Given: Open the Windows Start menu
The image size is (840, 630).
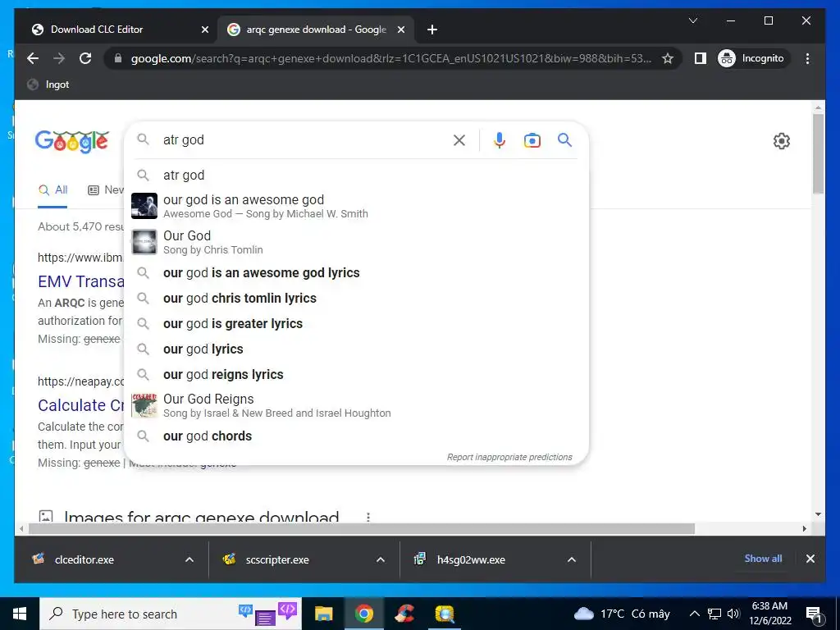Looking at the screenshot, I should coord(20,614).
